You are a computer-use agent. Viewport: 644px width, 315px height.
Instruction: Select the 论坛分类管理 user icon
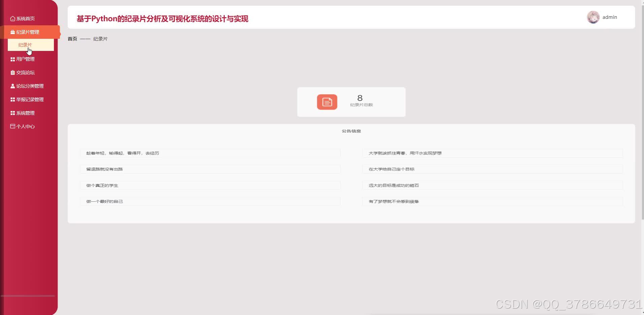tap(12, 86)
